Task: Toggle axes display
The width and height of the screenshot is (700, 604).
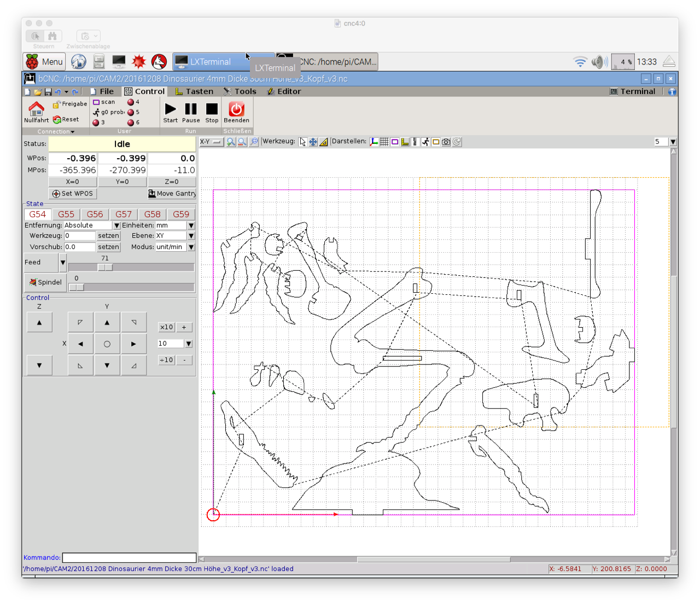Action: [x=374, y=142]
